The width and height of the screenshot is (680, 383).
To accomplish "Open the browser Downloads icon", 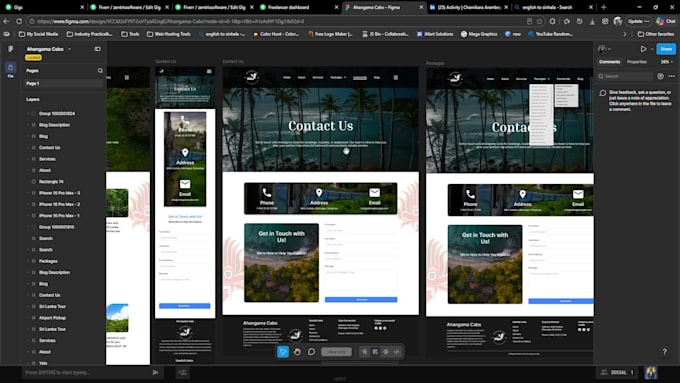I will (592, 21).
